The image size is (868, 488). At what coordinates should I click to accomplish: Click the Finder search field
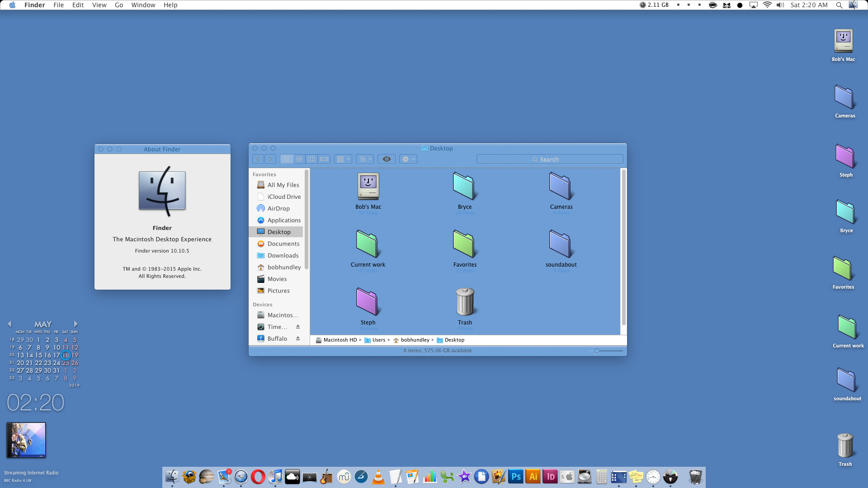pos(549,159)
